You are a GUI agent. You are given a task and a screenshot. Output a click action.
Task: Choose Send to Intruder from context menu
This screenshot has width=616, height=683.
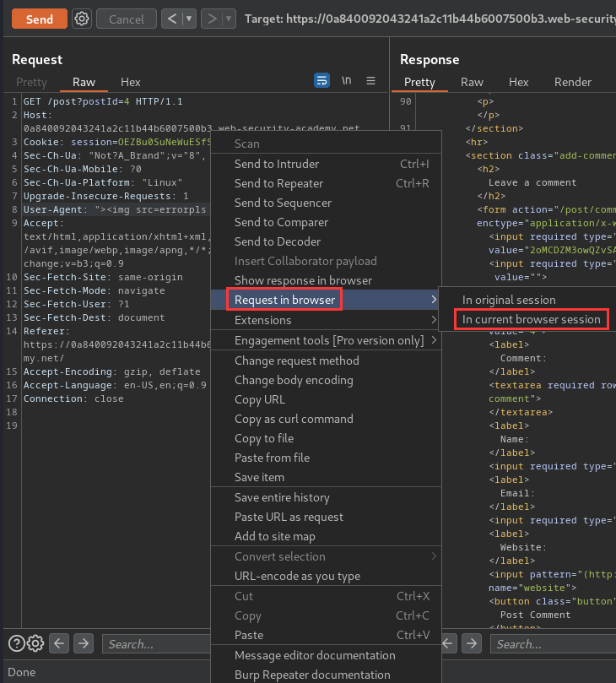(x=326, y=164)
